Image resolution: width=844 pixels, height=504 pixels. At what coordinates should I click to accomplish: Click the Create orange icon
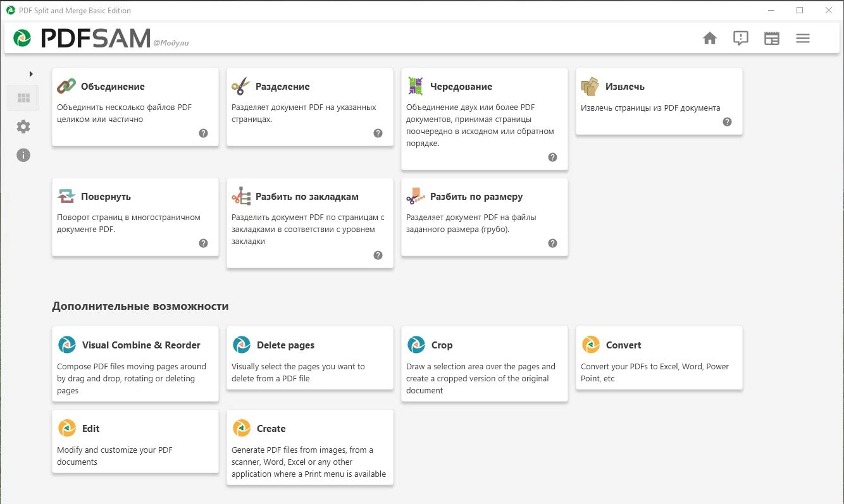pos(242,428)
